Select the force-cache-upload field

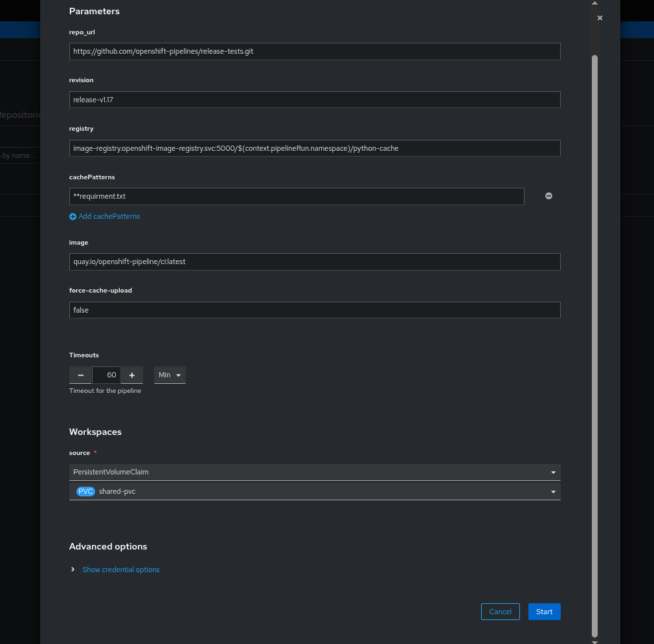coord(315,310)
